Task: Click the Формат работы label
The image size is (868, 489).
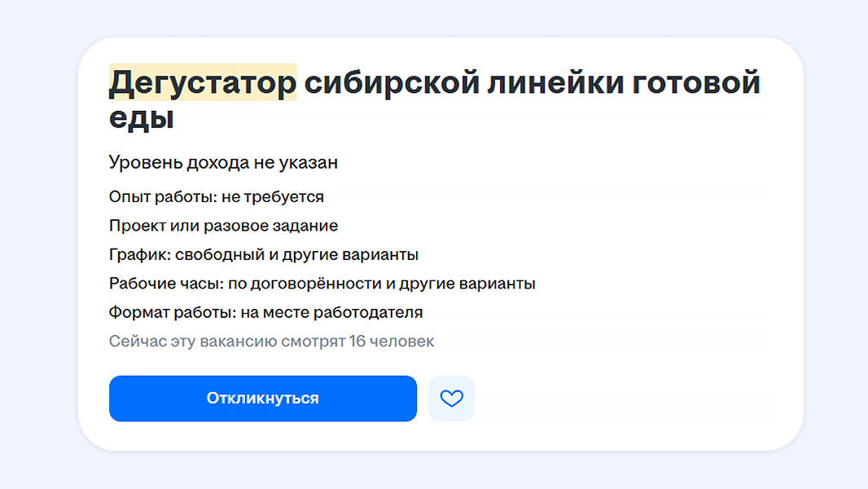Action: pyautogui.click(x=171, y=312)
